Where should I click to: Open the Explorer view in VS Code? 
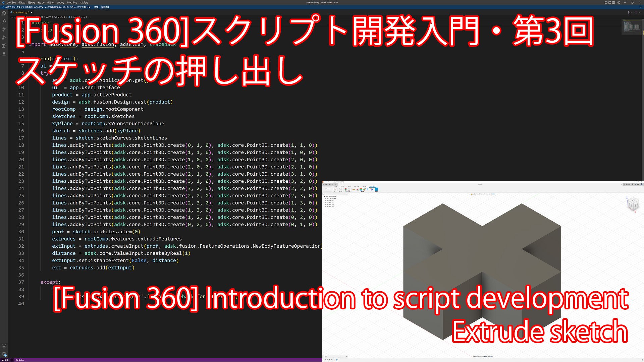tap(4, 13)
